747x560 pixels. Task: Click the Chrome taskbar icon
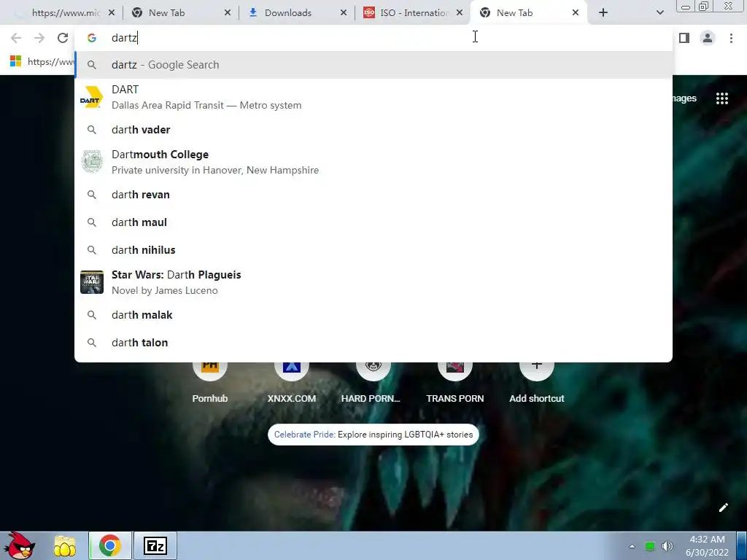(109, 545)
